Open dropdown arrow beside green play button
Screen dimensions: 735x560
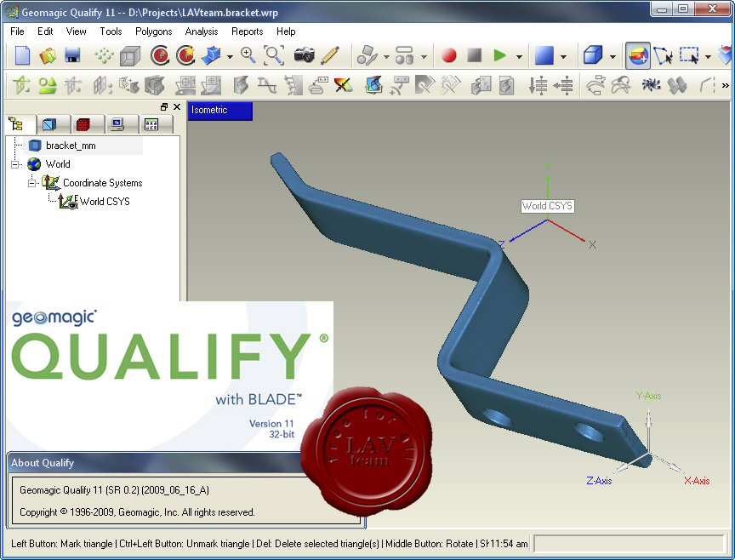(x=519, y=56)
